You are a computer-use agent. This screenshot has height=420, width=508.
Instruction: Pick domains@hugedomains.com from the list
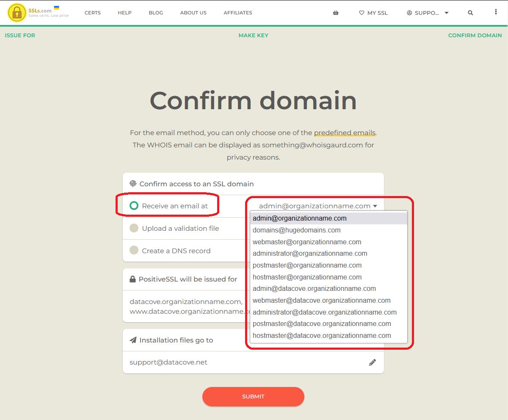point(296,230)
